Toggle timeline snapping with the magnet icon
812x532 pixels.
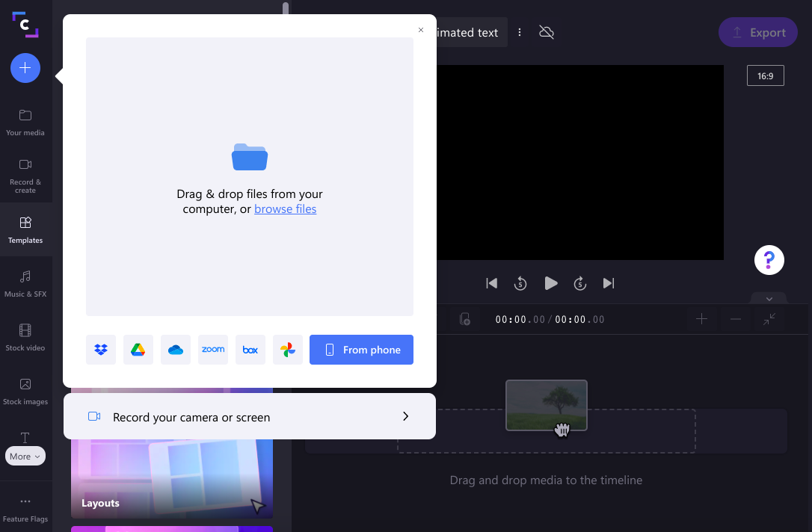[x=465, y=318]
